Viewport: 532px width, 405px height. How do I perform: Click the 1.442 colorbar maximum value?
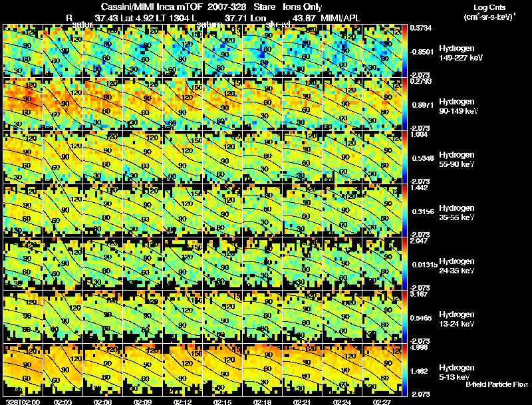click(x=419, y=188)
